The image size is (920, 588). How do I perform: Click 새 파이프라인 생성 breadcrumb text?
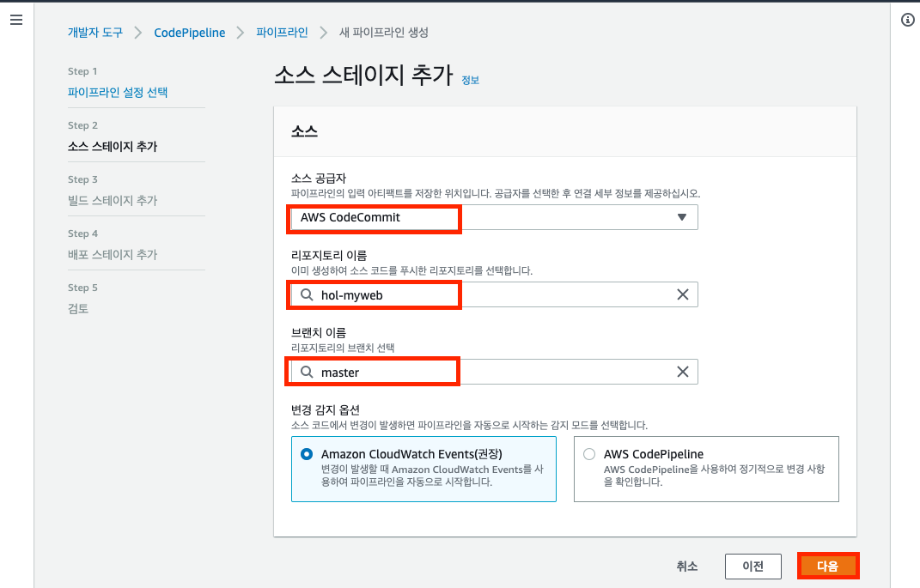pyautogui.click(x=384, y=33)
